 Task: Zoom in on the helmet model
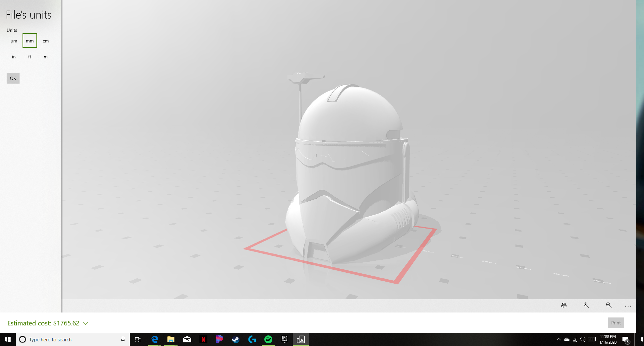(x=586, y=306)
